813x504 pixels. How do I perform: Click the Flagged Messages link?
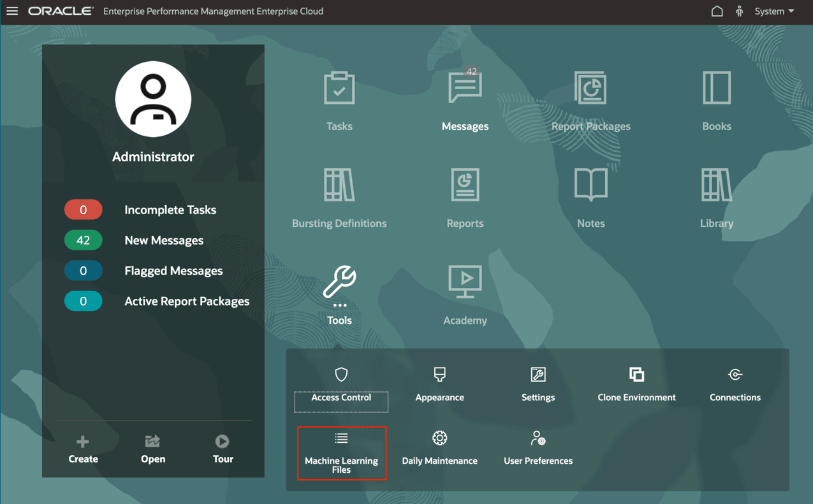point(173,271)
